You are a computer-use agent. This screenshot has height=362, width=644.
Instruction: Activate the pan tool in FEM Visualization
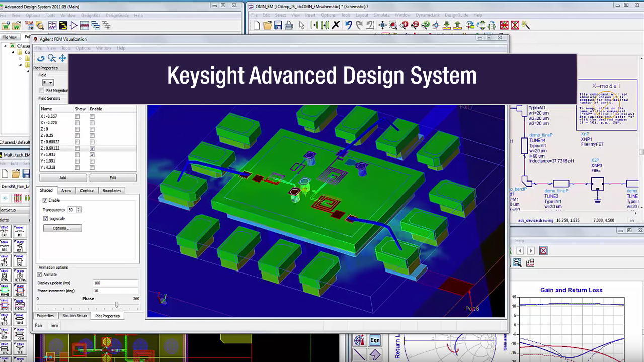click(x=62, y=58)
